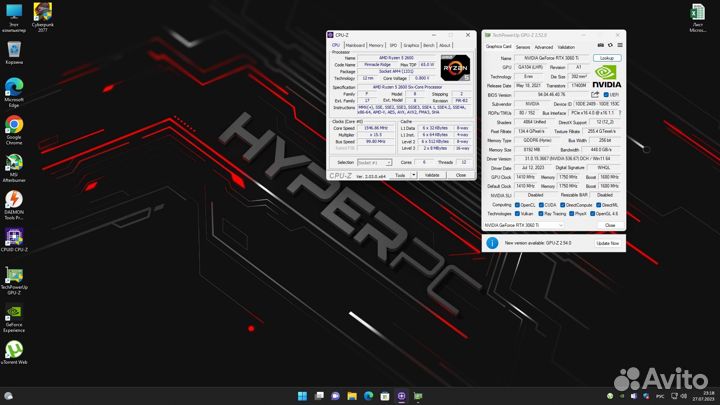This screenshot has height=405, width=720.
Task: Click the Memory Size value '8192 MB' in GPU-Z
Action: pos(532,150)
